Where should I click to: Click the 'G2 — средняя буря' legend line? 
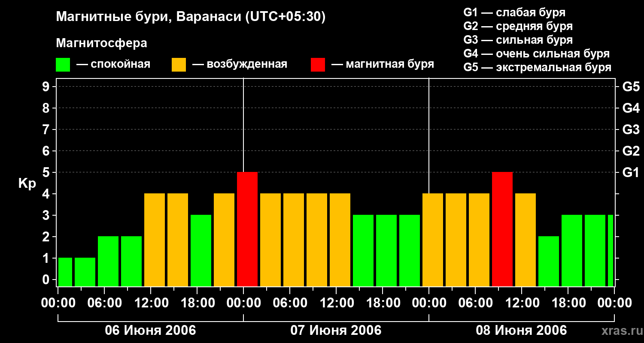click(x=518, y=26)
